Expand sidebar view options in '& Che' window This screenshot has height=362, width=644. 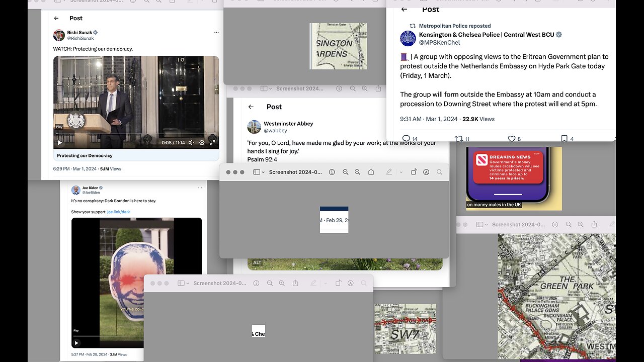(188, 284)
